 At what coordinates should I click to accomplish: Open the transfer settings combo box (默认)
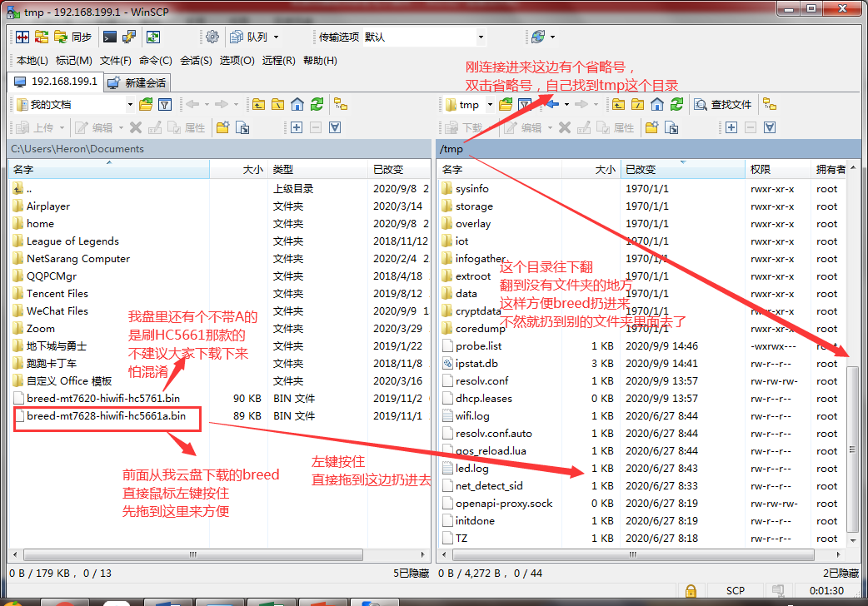click(x=424, y=37)
